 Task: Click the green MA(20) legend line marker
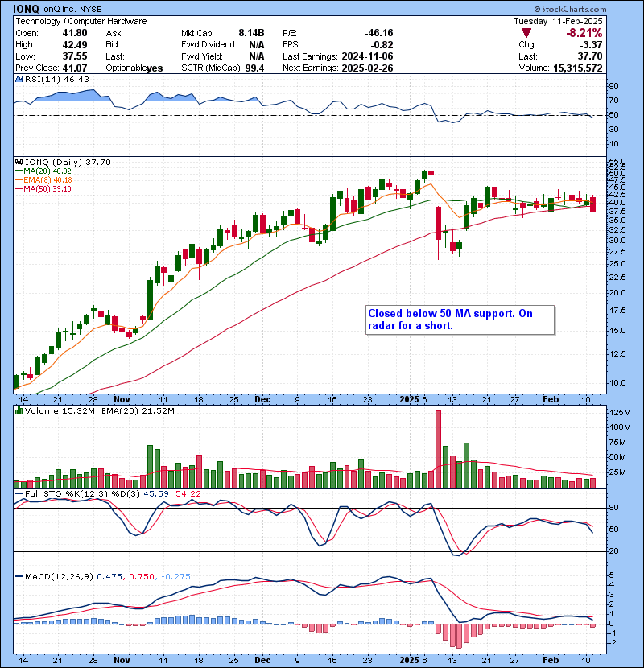coord(19,171)
